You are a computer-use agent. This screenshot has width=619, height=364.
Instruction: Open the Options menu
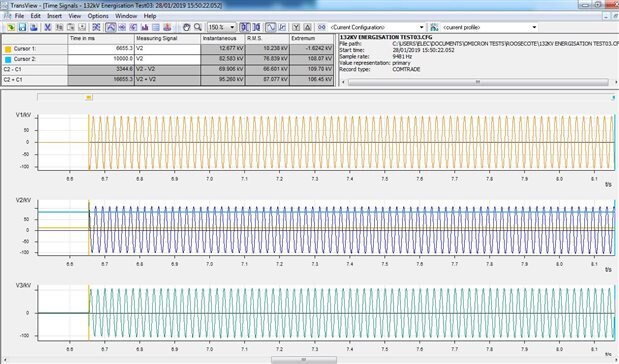point(98,16)
